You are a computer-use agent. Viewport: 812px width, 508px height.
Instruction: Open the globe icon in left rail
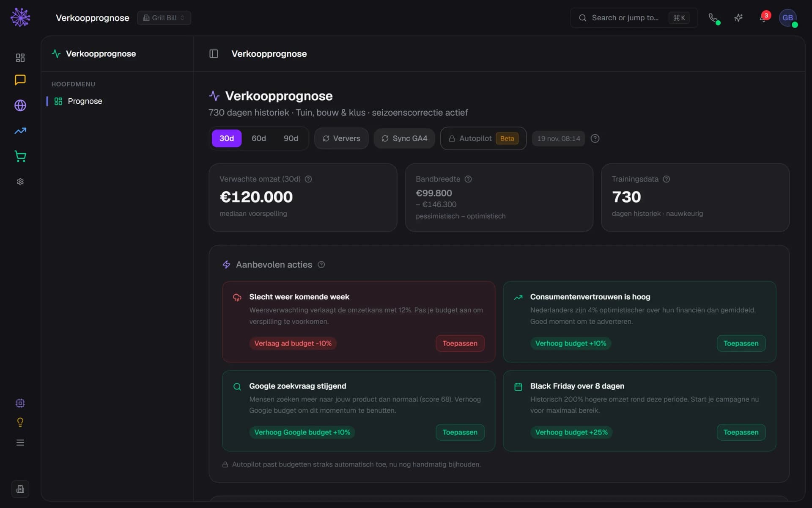pos(20,105)
